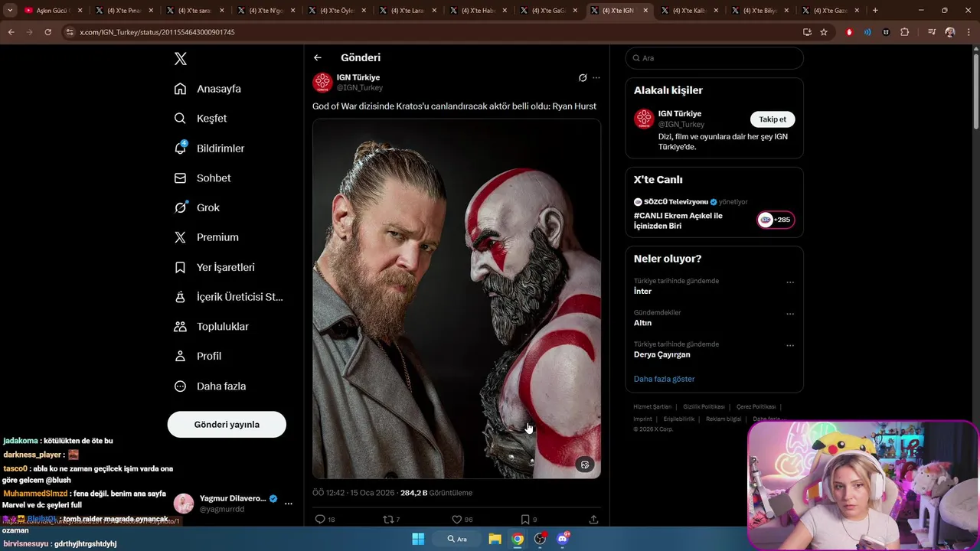Open the Chrome extensions puzzle icon
Viewport: 980px width, 551px height.
point(905,32)
